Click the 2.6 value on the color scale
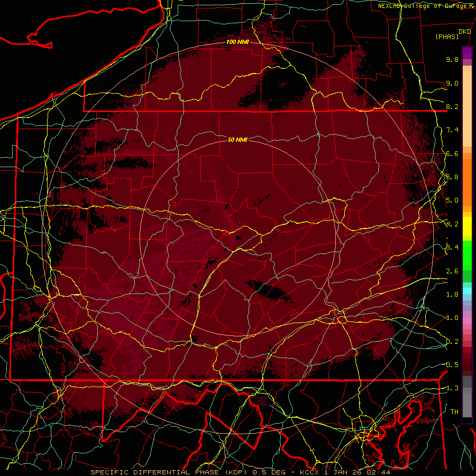Viewport: 476px width, 476px height. pos(452,271)
